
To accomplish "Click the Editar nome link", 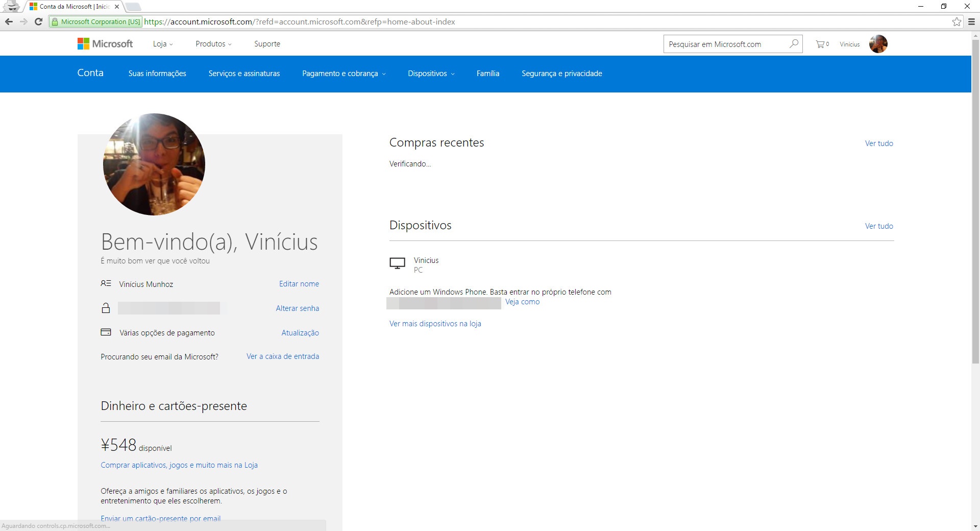I will pos(299,284).
